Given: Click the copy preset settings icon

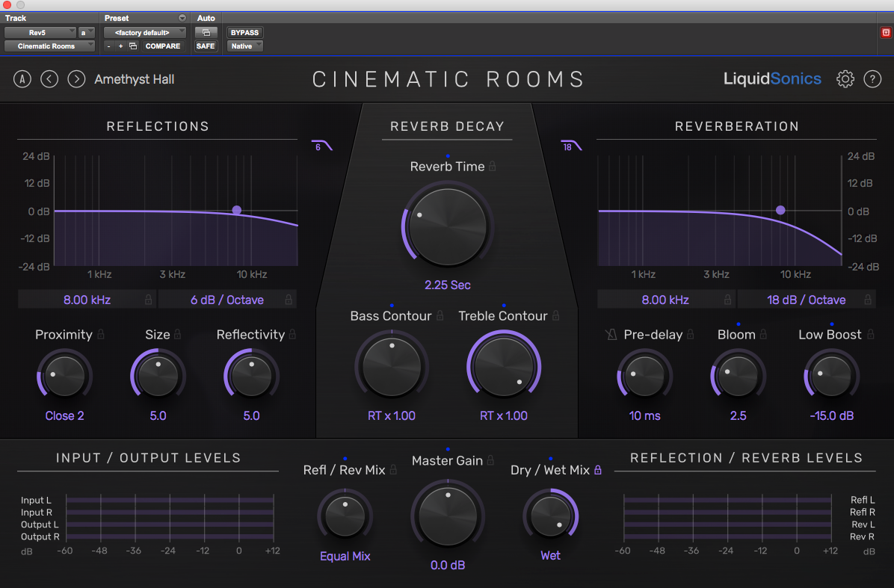Looking at the screenshot, I should [133, 46].
